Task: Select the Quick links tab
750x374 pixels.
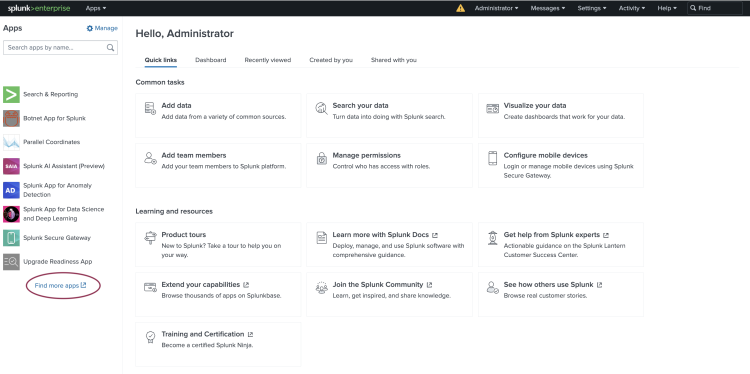Action: (161, 60)
